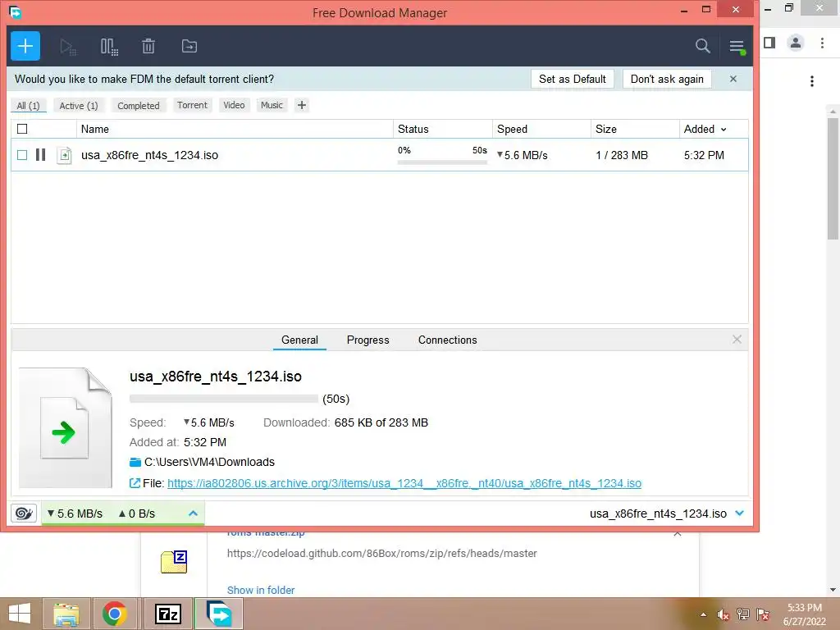Click the blue plus add download button
The width and height of the screenshot is (840, 630).
click(x=25, y=46)
